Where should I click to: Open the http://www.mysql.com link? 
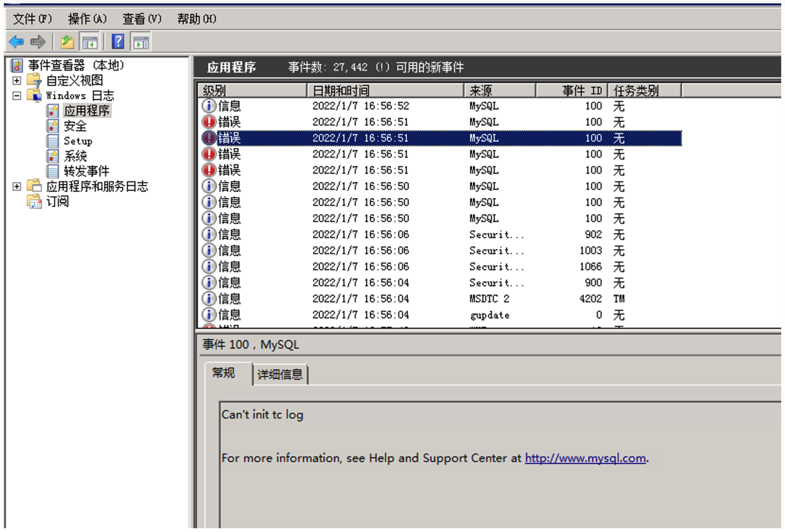point(585,458)
